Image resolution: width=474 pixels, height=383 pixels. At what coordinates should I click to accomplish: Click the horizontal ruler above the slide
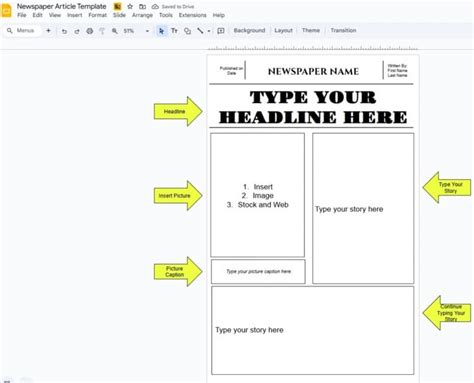tap(313, 48)
